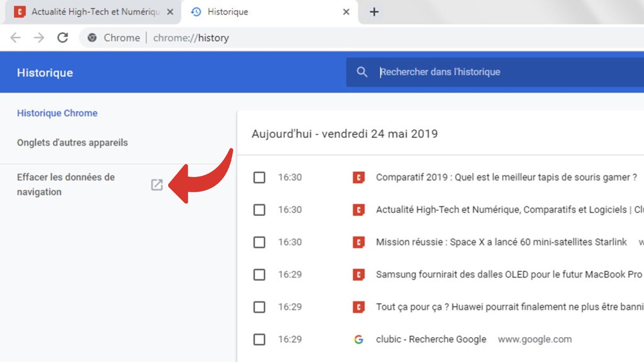Click the www.google.com domain text
The image size is (644, 362).
coord(535,339)
